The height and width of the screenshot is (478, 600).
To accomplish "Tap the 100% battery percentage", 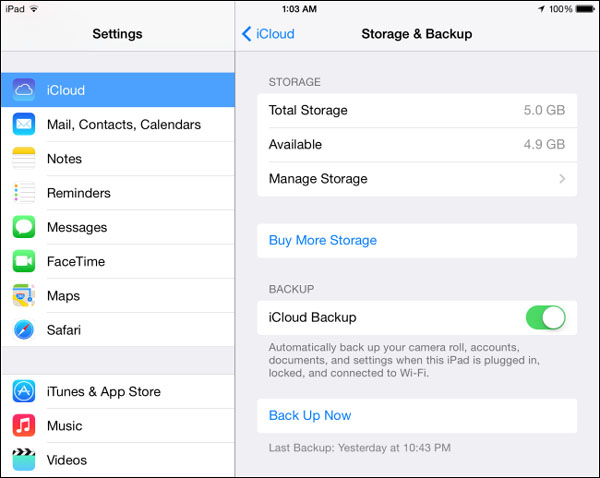I will click(561, 9).
